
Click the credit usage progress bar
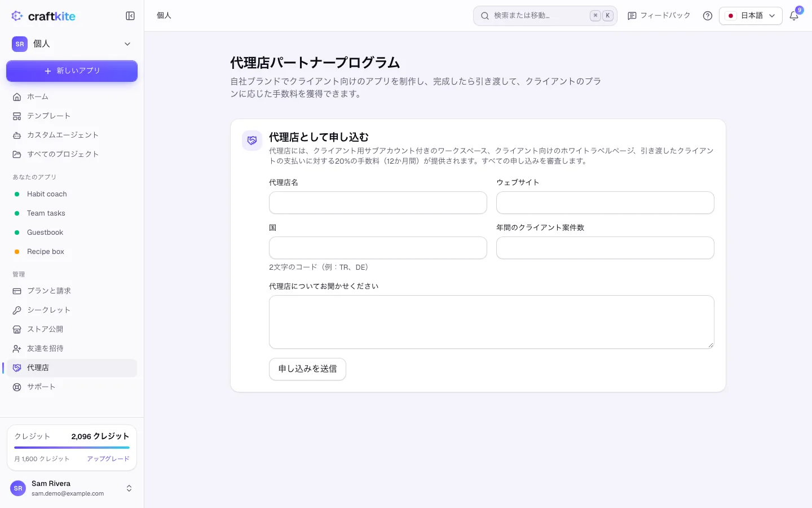(x=72, y=448)
